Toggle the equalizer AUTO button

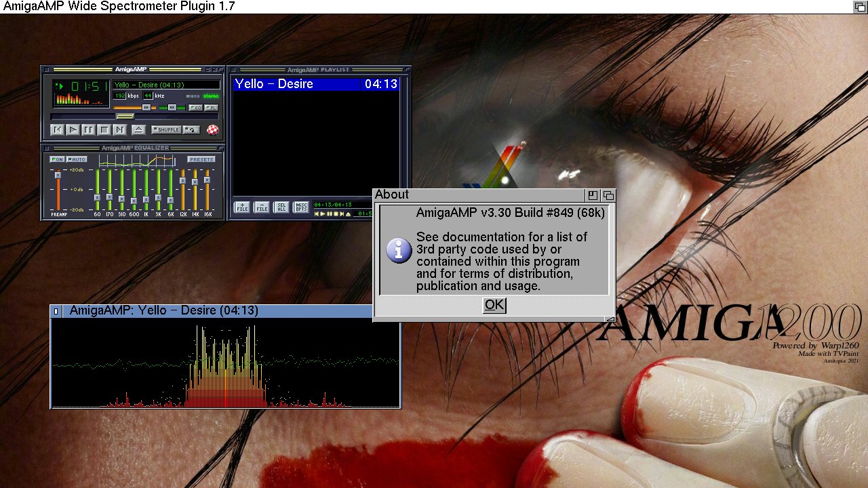[77, 159]
